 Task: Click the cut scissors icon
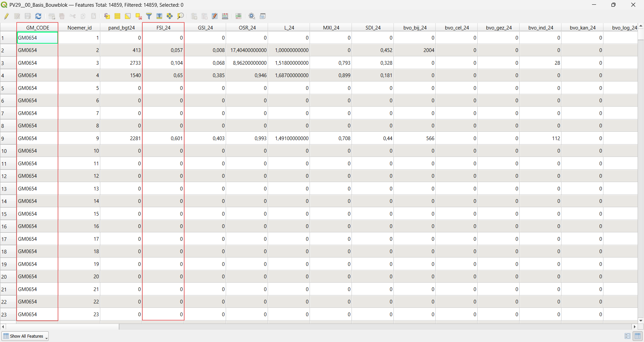point(72,16)
